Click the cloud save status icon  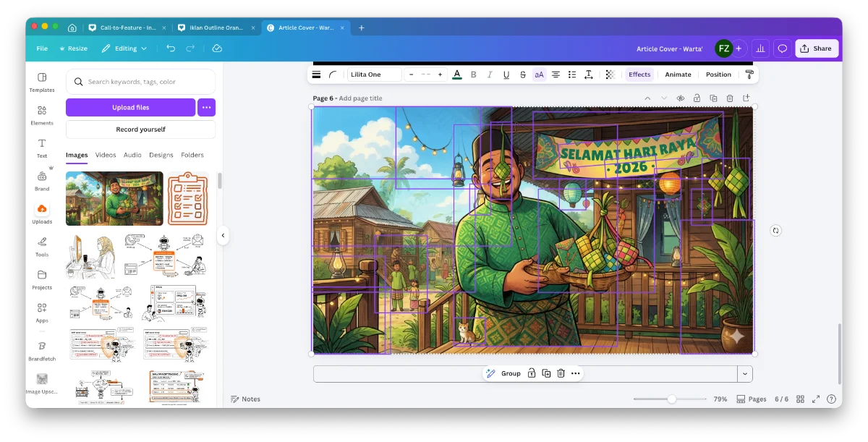(217, 48)
